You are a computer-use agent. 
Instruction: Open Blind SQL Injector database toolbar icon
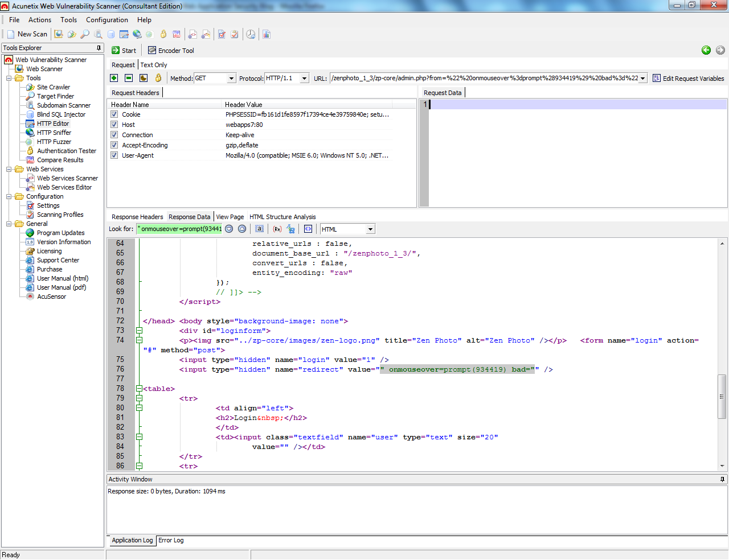[x=111, y=34]
